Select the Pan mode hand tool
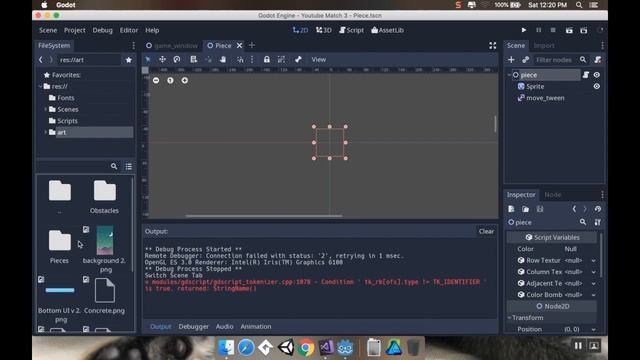 tap(223, 60)
